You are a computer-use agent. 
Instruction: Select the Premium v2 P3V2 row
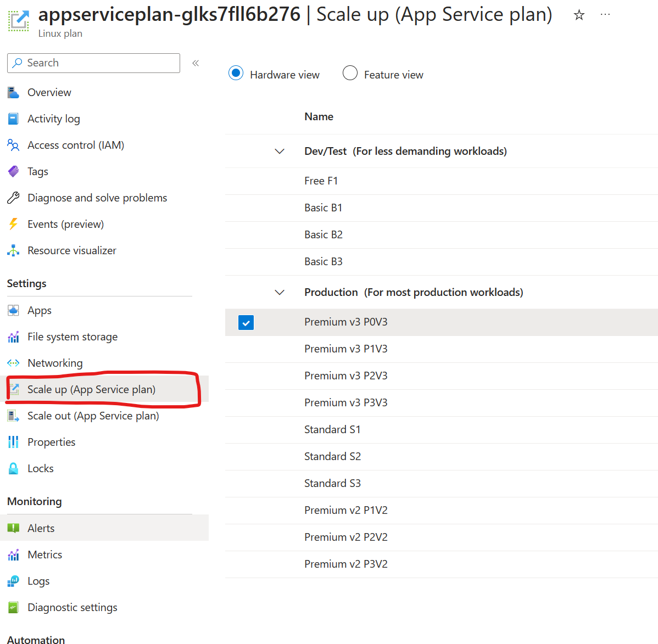442,564
